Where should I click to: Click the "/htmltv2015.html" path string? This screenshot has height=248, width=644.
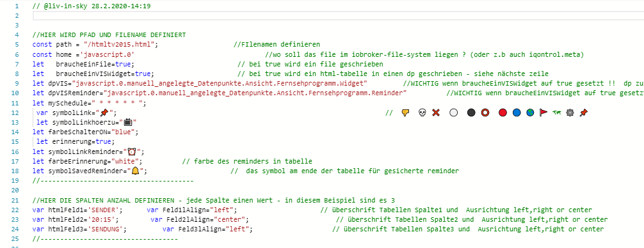click(118, 44)
